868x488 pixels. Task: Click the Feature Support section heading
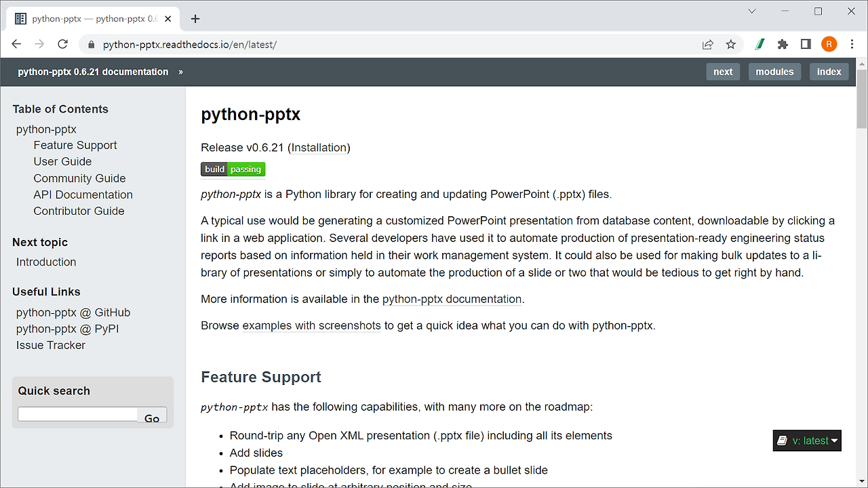pyautogui.click(x=261, y=377)
